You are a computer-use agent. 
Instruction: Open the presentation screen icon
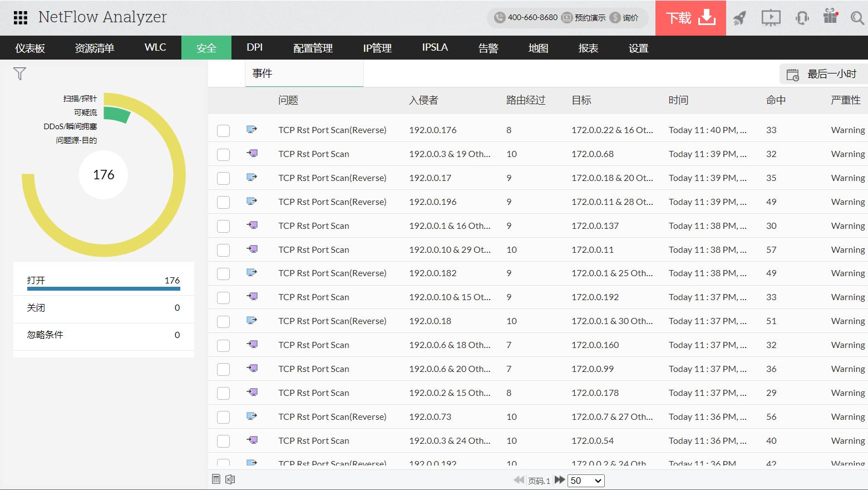771,18
